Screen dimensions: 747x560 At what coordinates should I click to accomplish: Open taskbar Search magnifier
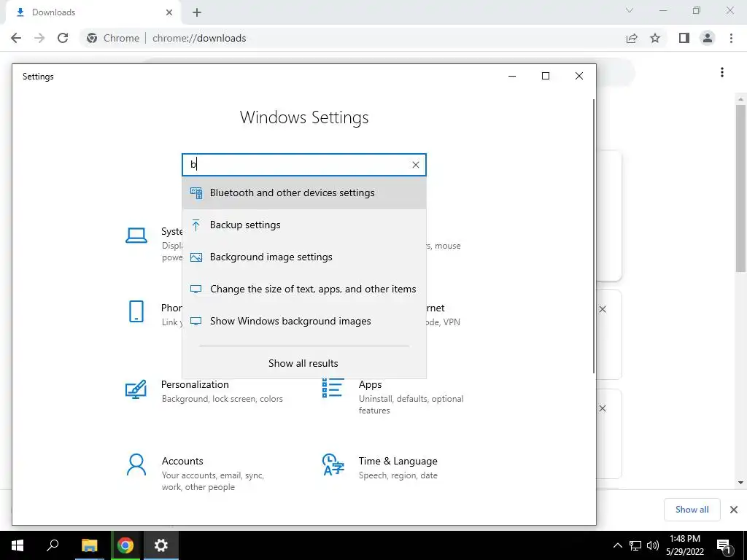53,545
